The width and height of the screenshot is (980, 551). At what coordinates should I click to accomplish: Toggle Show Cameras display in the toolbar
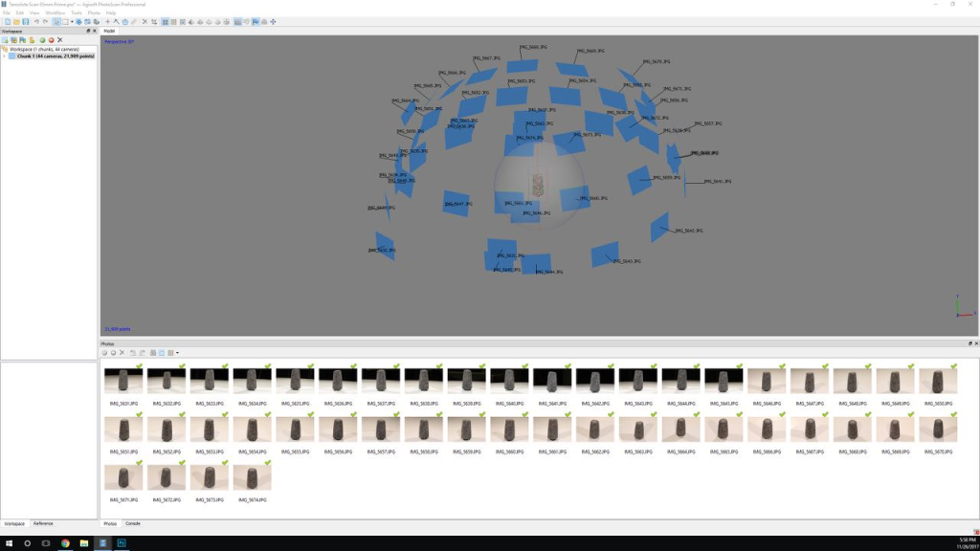click(x=236, y=22)
